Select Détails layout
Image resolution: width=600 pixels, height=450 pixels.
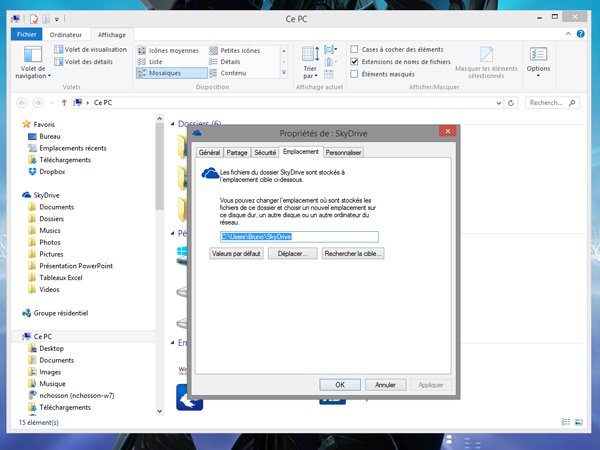225,62
